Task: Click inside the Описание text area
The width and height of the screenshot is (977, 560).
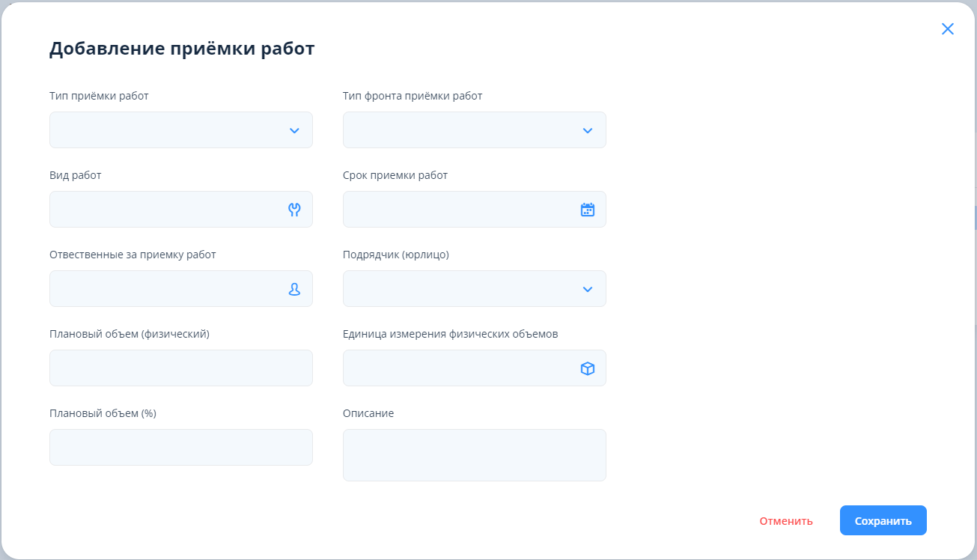Action: [x=474, y=455]
